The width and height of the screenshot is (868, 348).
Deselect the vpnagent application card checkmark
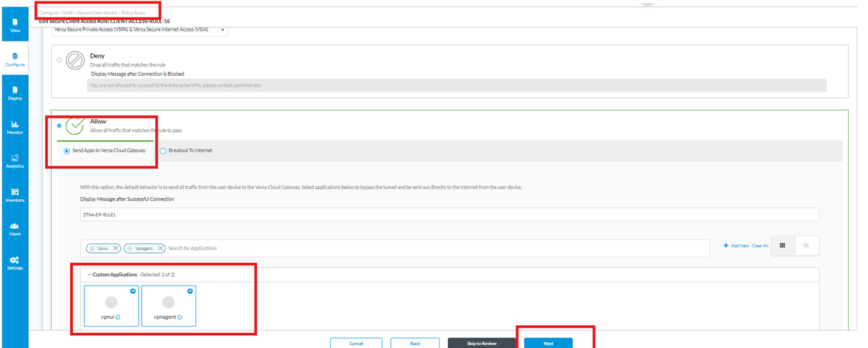(x=190, y=291)
